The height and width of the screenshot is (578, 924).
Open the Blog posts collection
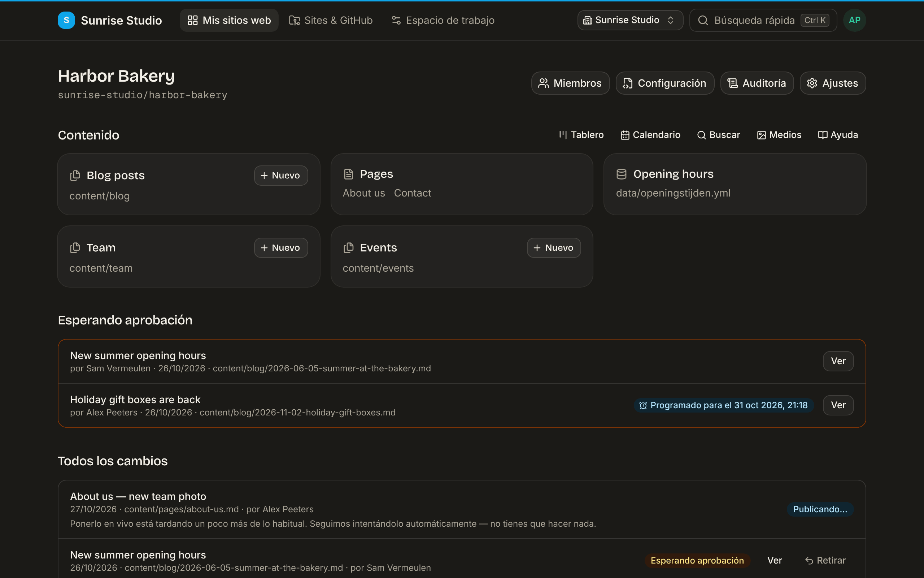pos(189,184)
